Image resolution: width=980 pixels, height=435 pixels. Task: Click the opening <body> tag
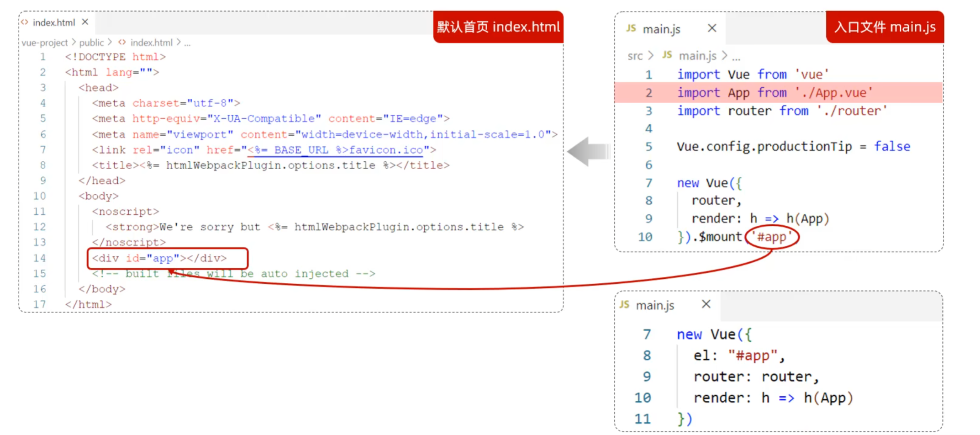click(99, 196)
